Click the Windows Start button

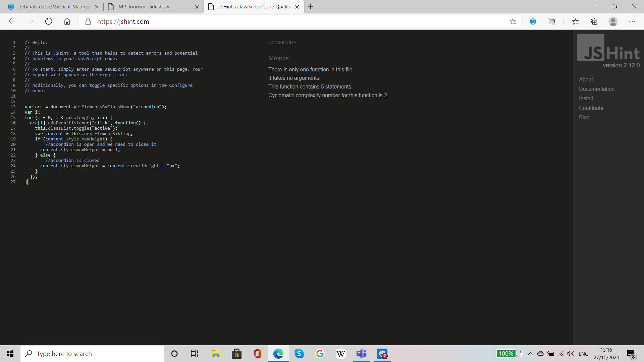click(x=10, y=354)
